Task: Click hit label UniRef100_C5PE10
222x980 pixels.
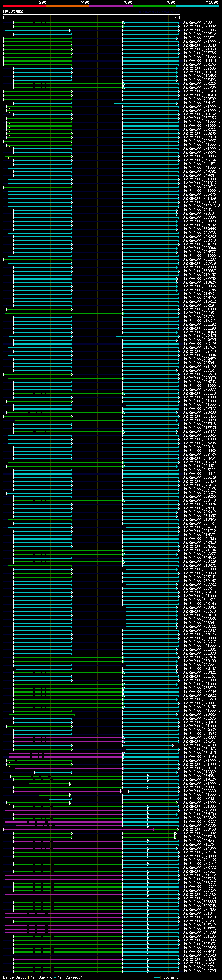Action: [x=199, y=34]
